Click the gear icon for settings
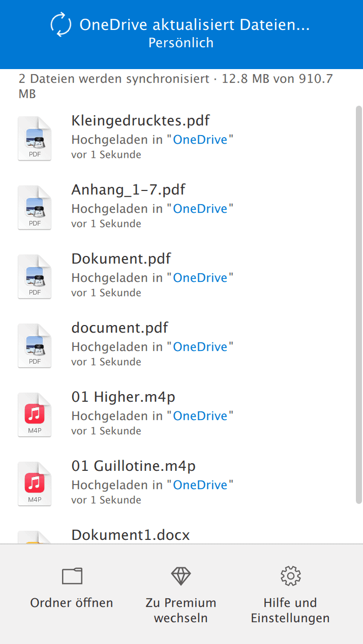This screenshot has height=644, width=363. pos(290,576)
